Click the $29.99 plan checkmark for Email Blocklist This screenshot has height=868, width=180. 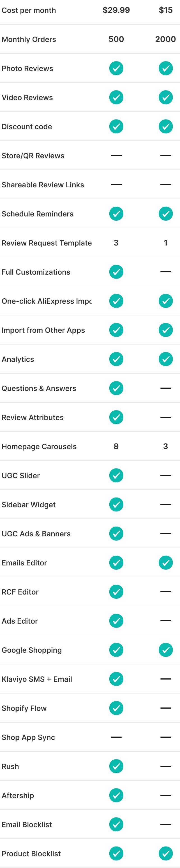tap(116, 825)
